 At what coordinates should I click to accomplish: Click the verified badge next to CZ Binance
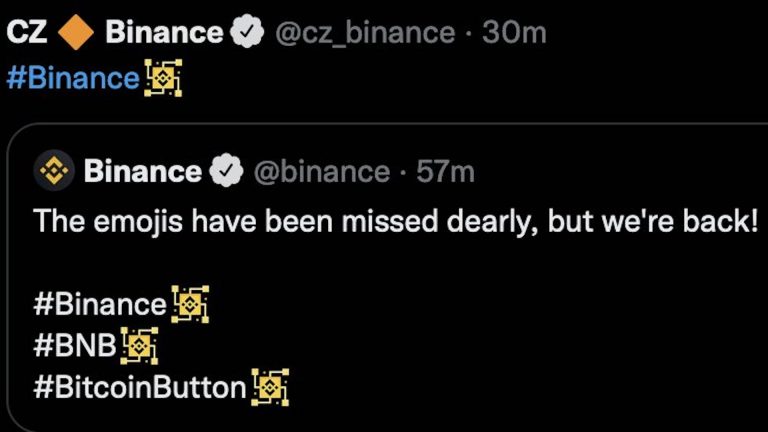point(246,33)
